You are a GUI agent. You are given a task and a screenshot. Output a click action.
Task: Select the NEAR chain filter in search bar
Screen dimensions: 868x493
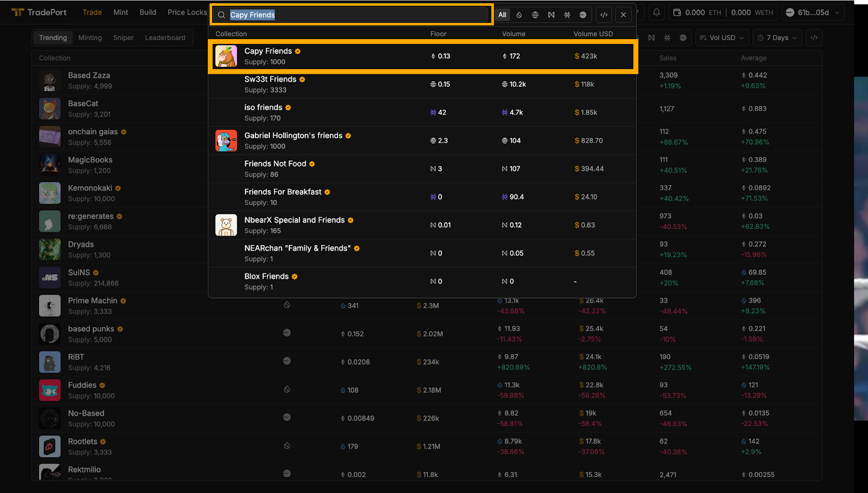click(551, 15)
